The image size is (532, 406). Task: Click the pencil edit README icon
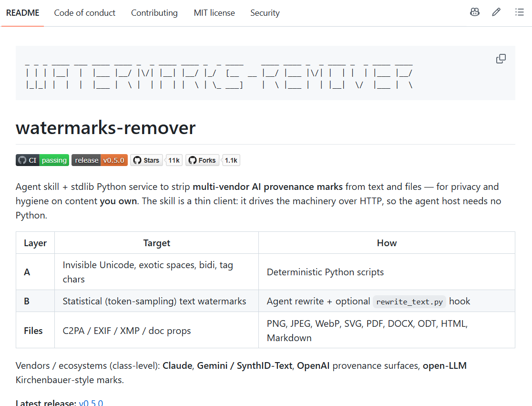pos(496,12)
